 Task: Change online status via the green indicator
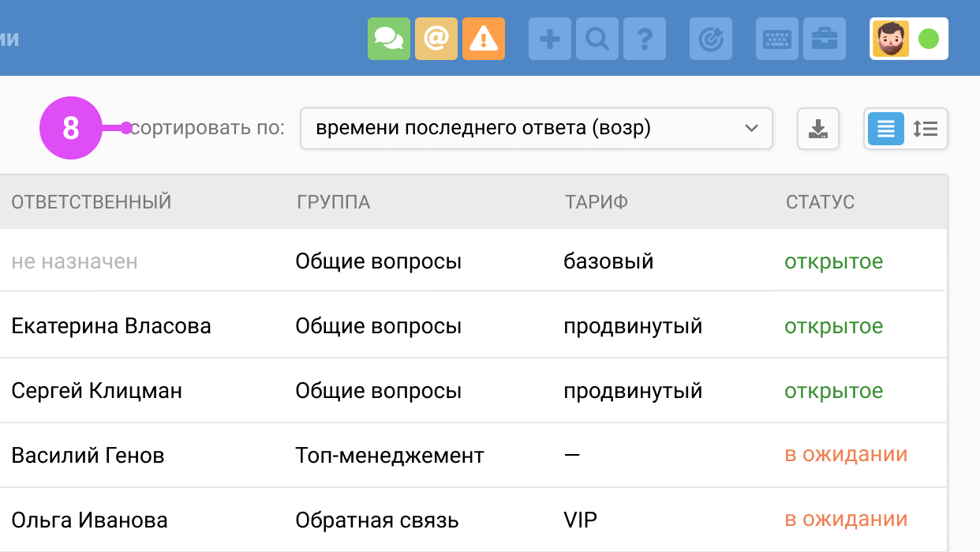pyautogui.click(x=928, y=37)
